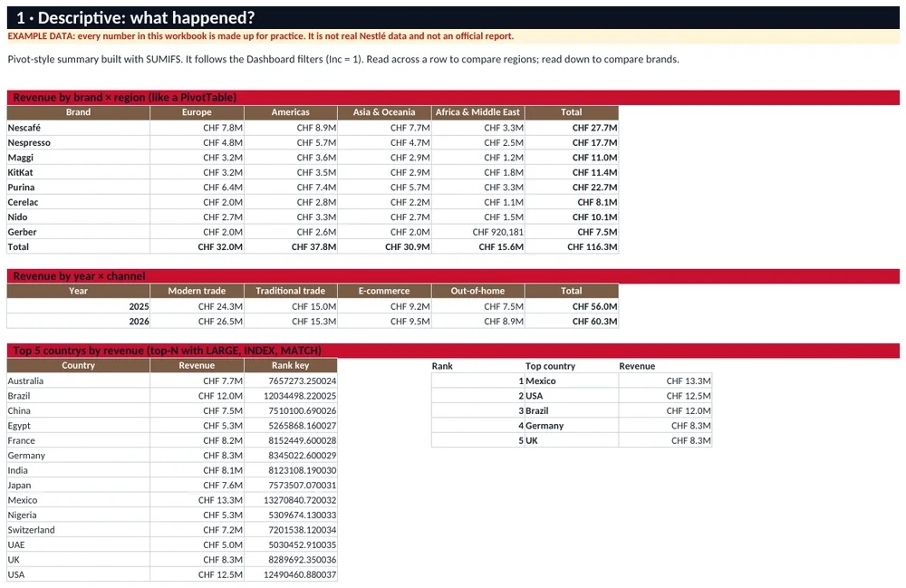Select the KitKat brand row label
The width and height of the screenshot is (906, 588).
[78, 172]
